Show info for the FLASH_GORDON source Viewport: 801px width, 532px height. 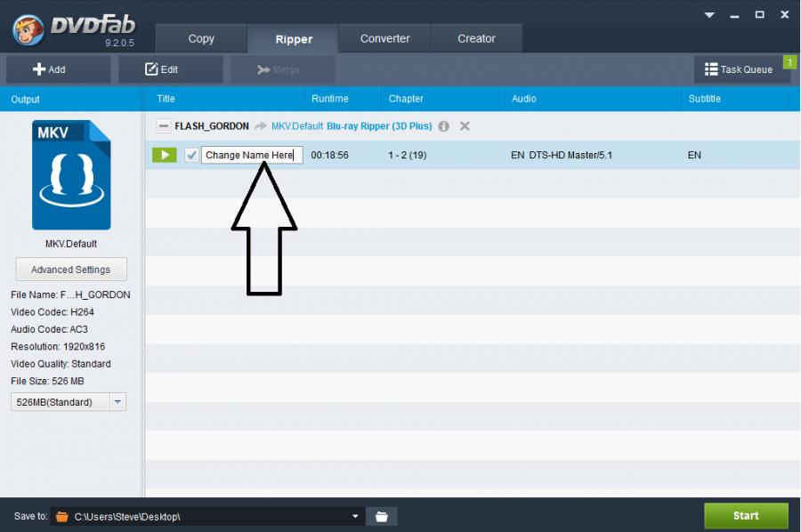(444, 126)
